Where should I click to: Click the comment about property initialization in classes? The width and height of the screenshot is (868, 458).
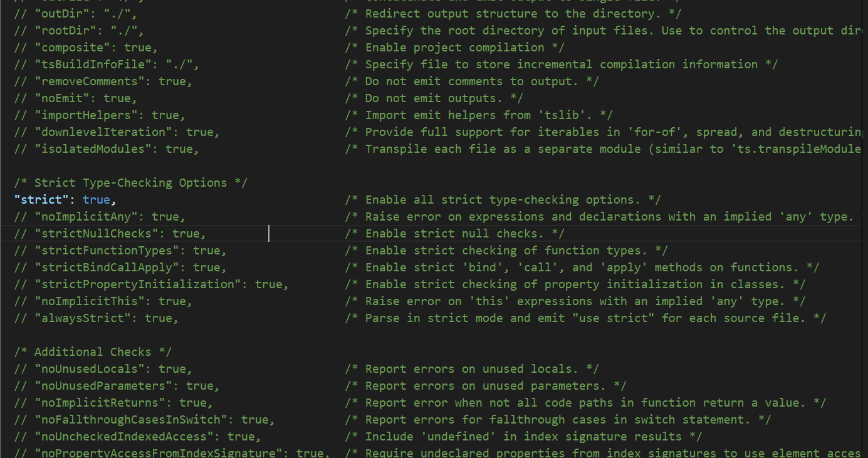coord(575,284)
